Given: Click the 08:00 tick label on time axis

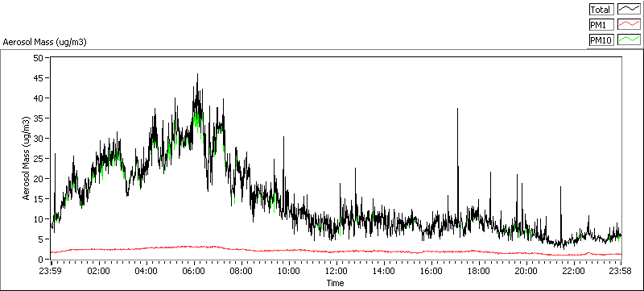Looking at the screenshot, I should tap(242, 272).
